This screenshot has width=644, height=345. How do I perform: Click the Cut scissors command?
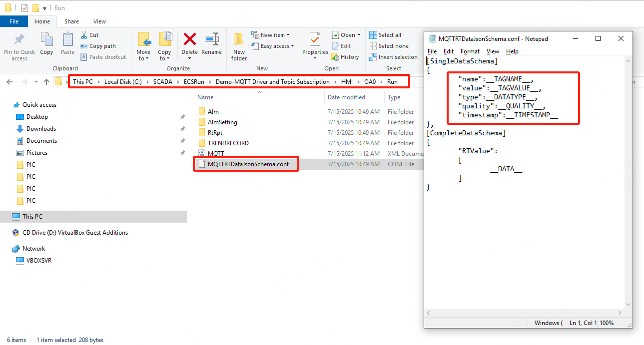coord(89,35)
